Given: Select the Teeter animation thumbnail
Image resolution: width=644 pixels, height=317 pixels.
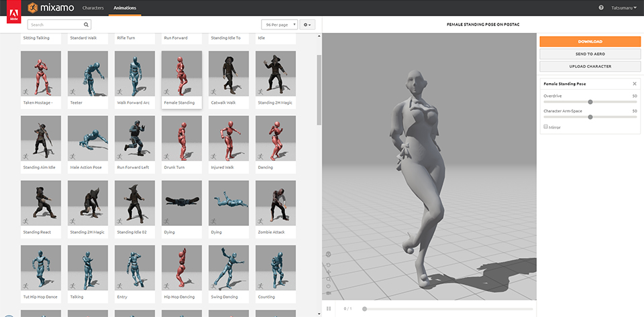Looking at the screenshot, I should pos(88,74).
